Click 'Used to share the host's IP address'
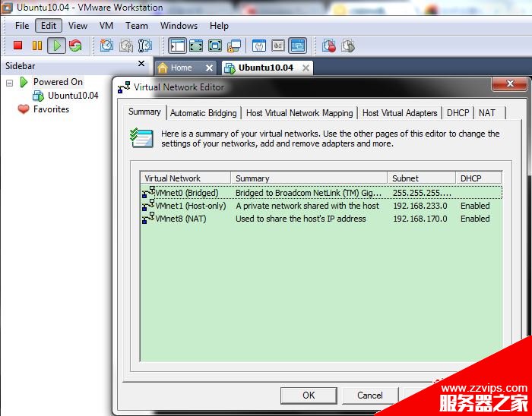The image size is (532, 416). (x=301, y=219)
